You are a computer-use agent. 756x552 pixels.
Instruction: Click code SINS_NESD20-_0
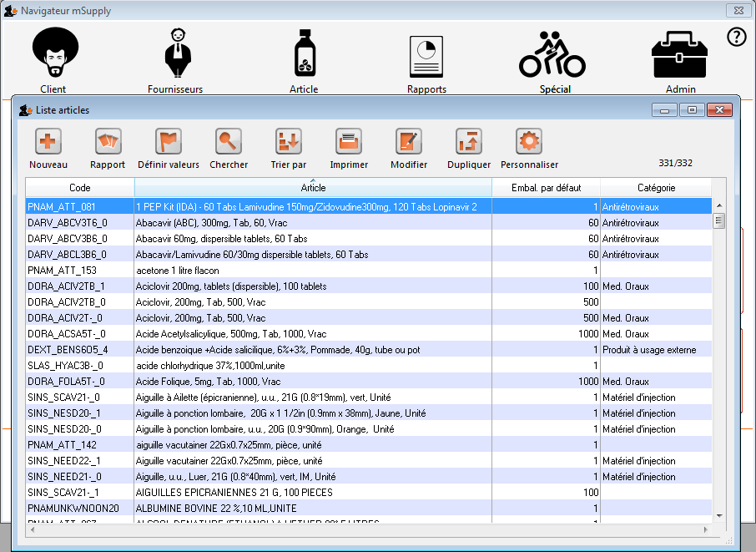64,429
